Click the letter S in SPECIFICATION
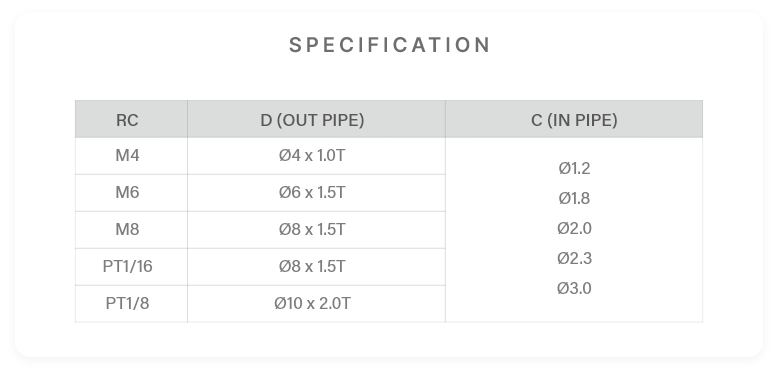778x375 pixels. [x=295, y=45]
